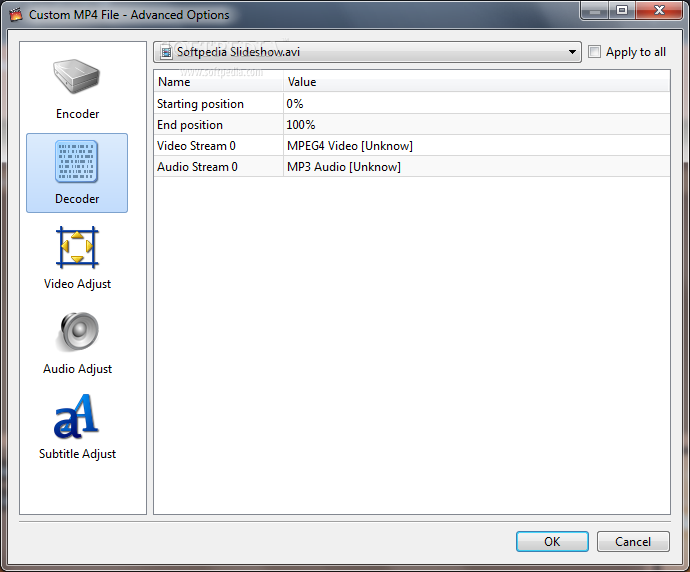Click the 0% starting position value
This screenshot has width=690, height=572.
click(295, 104)
